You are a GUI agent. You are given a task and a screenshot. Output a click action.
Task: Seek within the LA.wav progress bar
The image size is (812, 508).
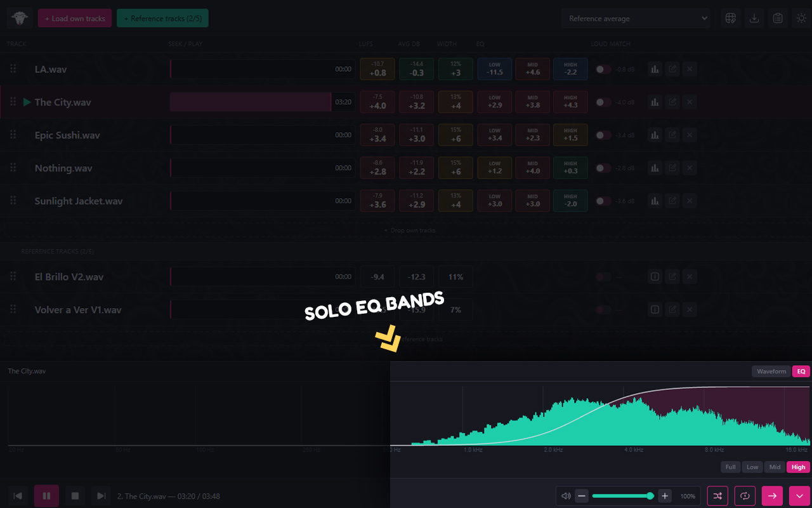point(263,69)
